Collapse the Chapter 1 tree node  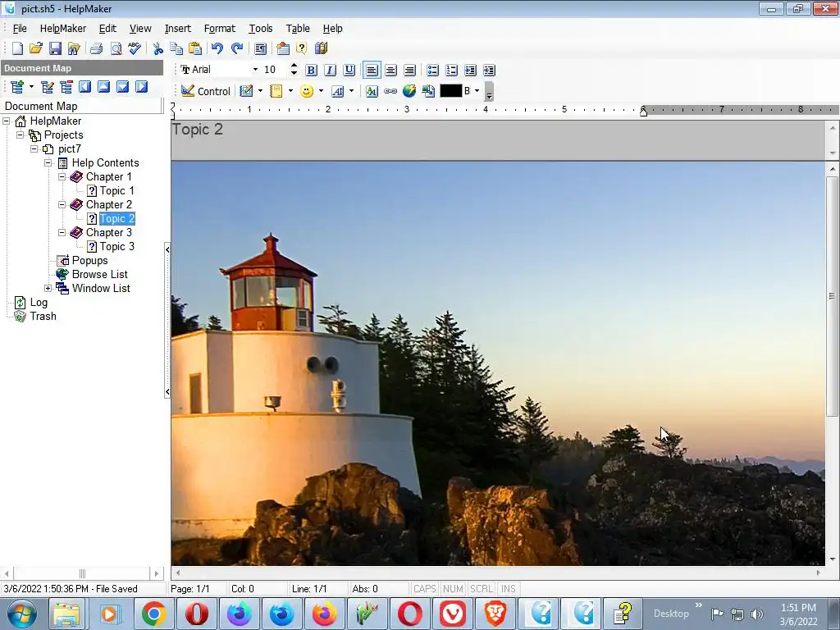click(x=62, y=177)
